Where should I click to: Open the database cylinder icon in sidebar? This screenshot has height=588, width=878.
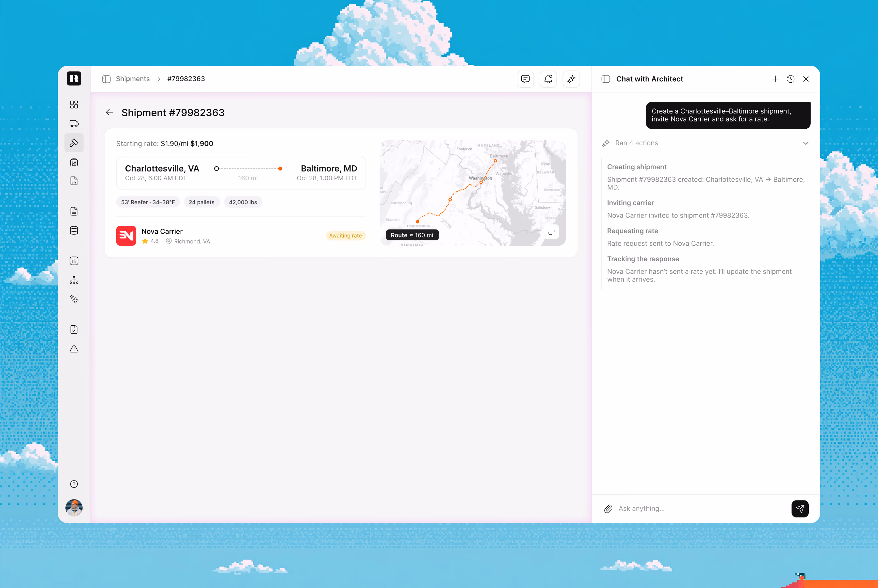pyautogui.click(x=74, y=231)
